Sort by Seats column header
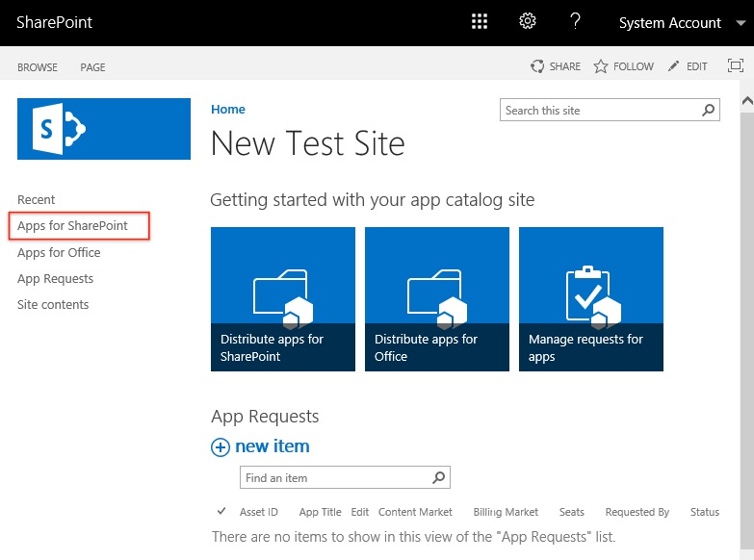 (x=571, y=512)
